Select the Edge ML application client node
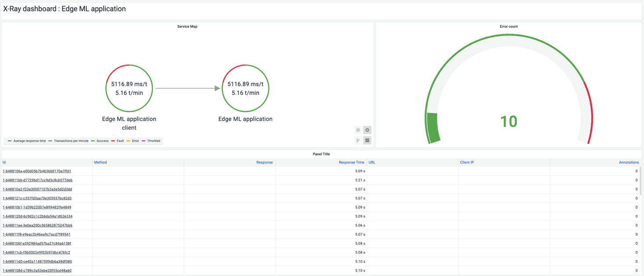The width and height of the screenshot is (644, 276). (129, 88)
